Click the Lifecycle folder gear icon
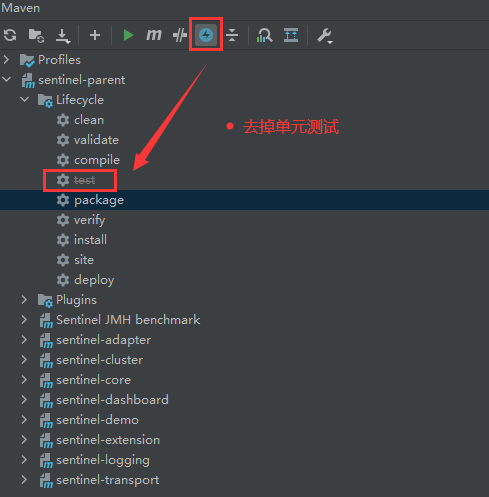This screenshot has width=489, height=497. 45,101
